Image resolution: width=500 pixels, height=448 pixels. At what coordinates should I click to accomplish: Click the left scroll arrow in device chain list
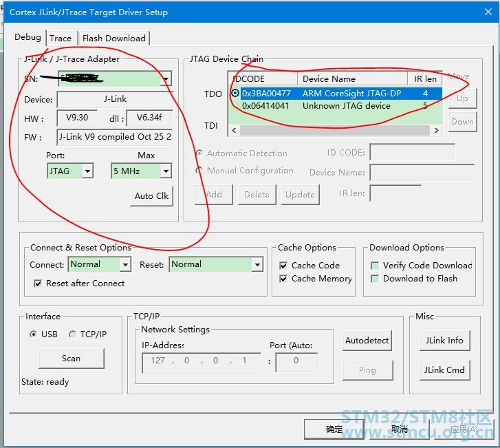tap(234, 130)
